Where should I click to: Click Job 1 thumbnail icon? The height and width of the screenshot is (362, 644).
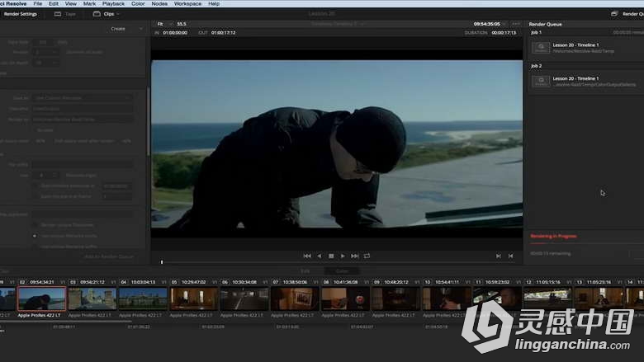coord(541,48)
